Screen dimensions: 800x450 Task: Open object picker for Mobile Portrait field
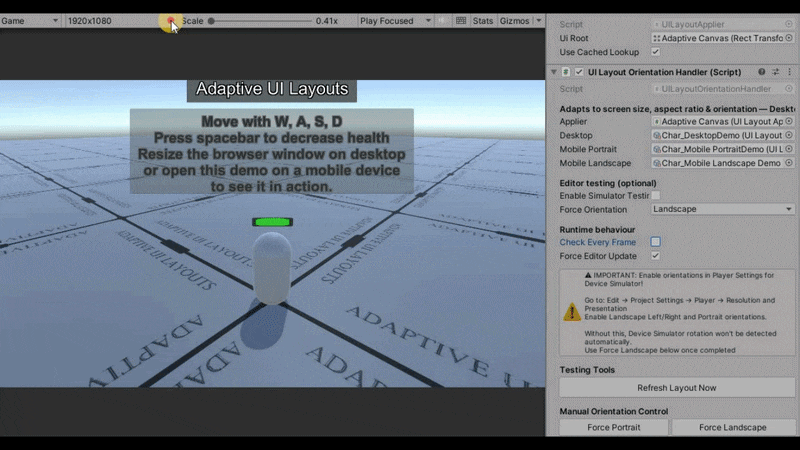point(789,149)
